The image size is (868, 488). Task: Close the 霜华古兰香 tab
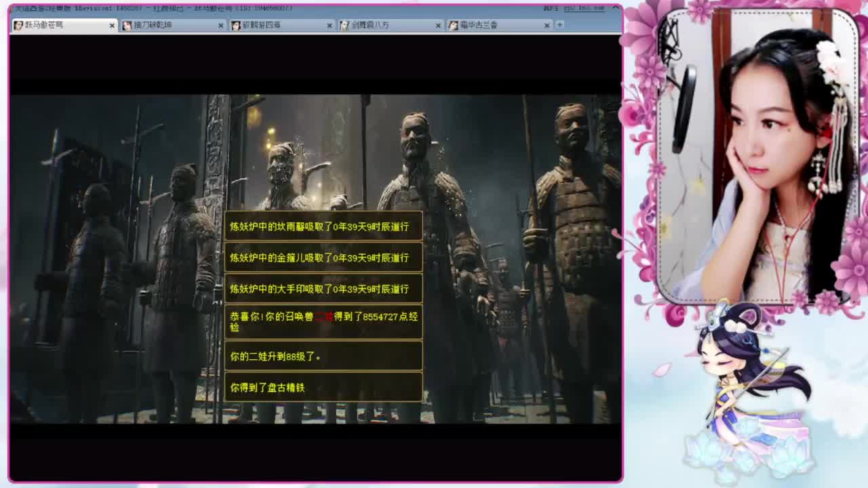[x=547, y=25]
